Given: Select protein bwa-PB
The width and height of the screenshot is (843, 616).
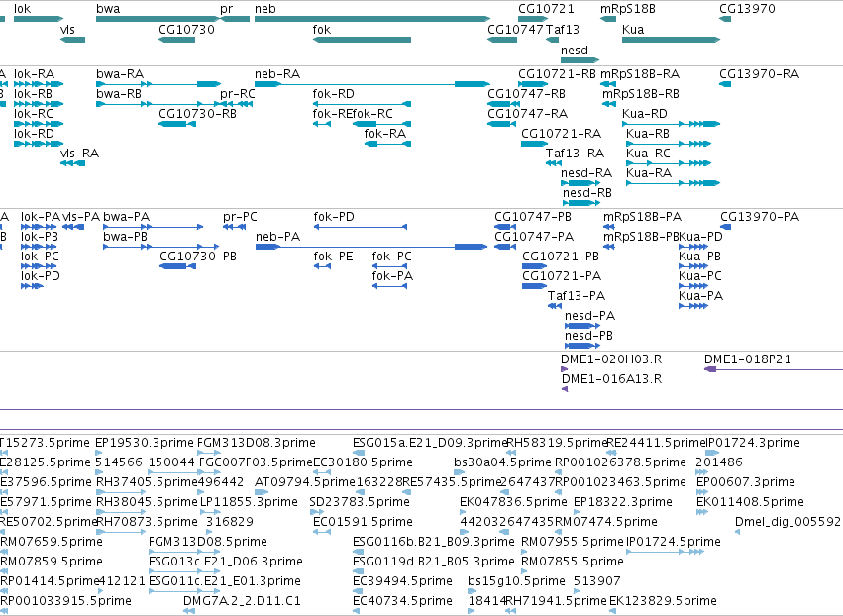Looking at the screenshot, I should (125, 237).
